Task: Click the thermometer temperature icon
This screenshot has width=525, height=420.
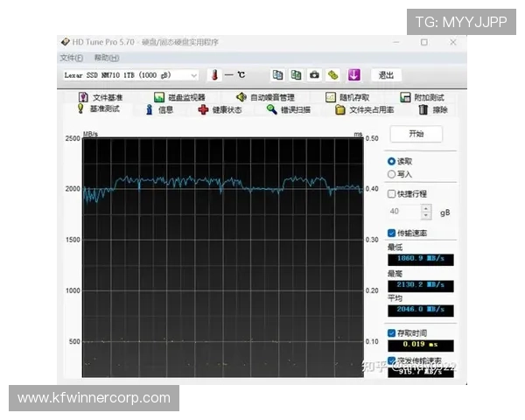Action: point(213,75)
